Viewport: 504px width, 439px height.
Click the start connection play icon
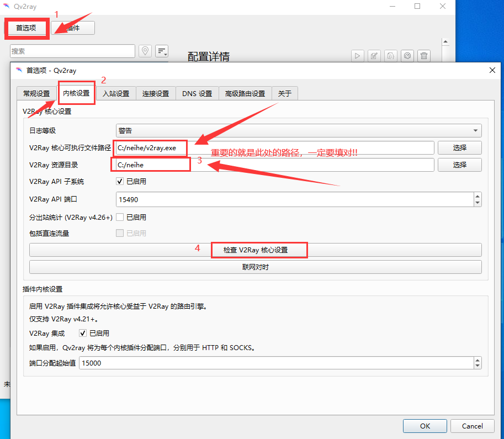click(x=357, y=56)
